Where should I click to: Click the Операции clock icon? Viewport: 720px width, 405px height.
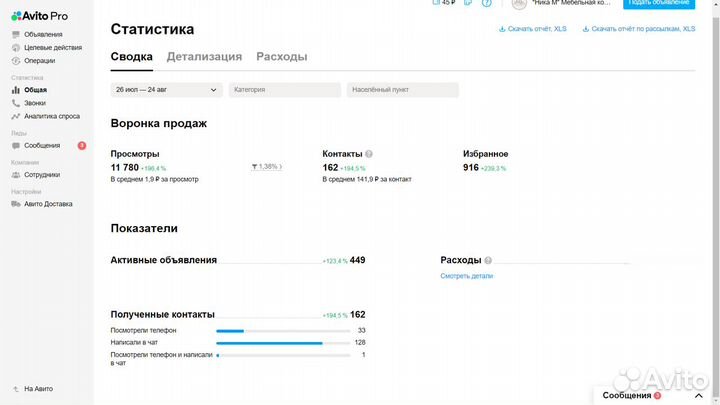tap(16, 61)
